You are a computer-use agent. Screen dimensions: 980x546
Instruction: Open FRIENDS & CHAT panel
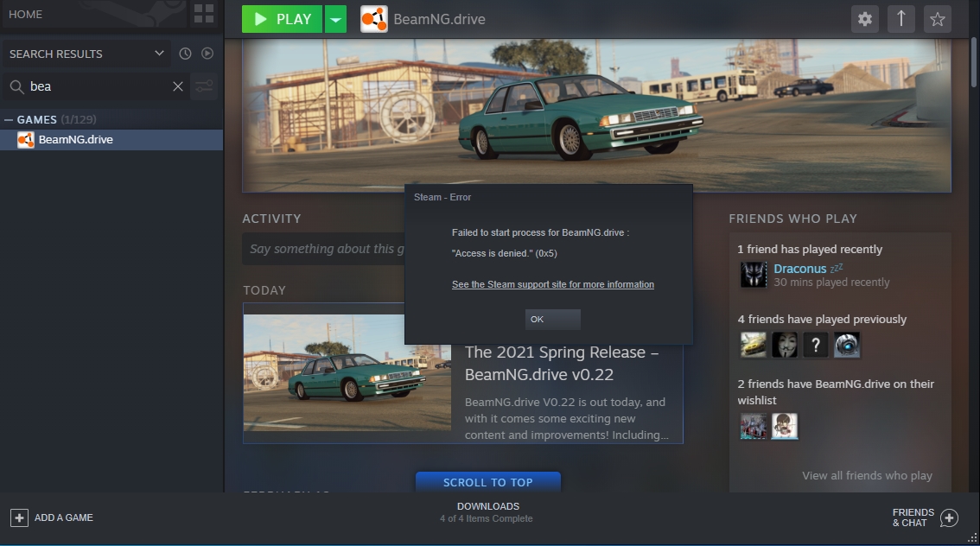(x=913, y=517)
